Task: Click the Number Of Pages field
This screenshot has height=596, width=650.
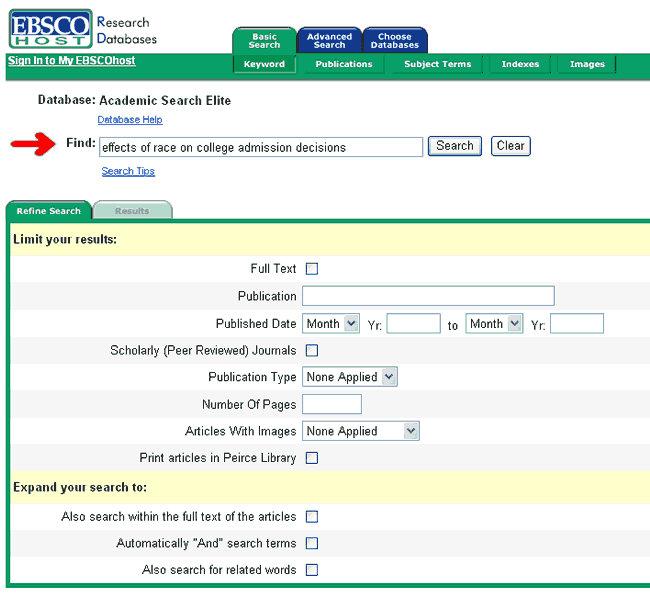Action: click(332, 404)
